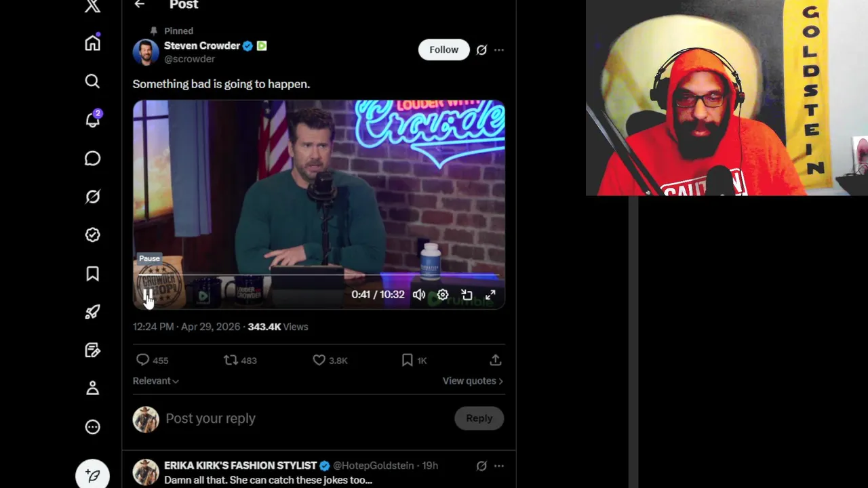Open the post's three-dot more menu
Screen dimensions: 868x488
click(499, 50)
